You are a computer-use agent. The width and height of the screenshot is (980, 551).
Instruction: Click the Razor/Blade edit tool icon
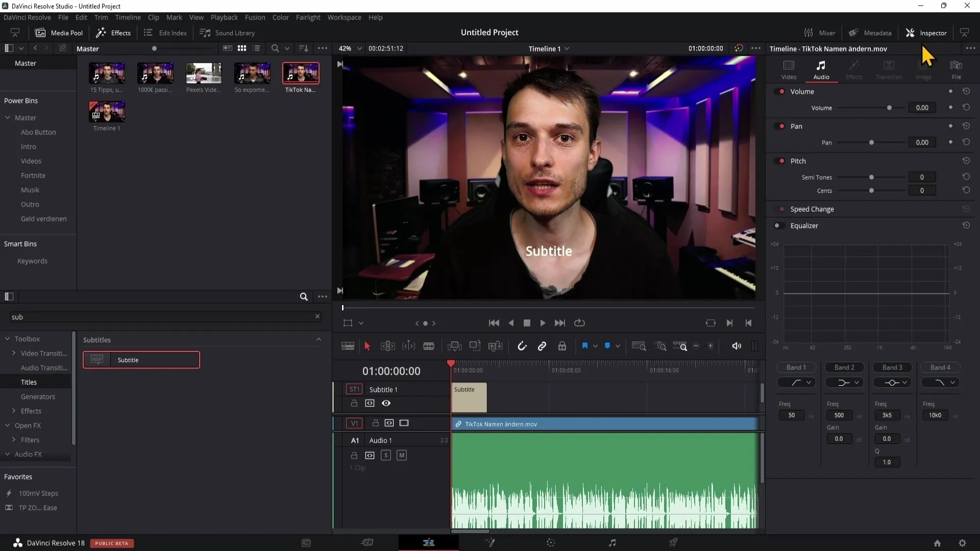pos(430,346)
